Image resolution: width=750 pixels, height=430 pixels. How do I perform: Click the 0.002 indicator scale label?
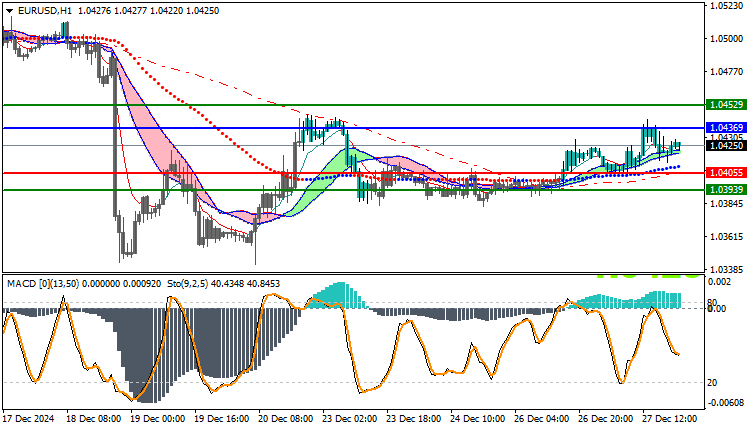[720, 282]
